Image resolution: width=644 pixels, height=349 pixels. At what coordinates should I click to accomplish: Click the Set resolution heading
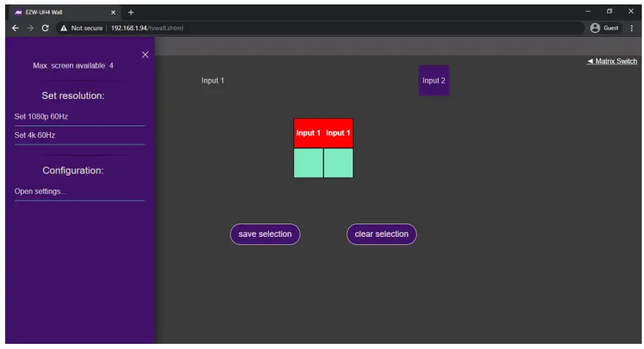click(x=73, y=96)
